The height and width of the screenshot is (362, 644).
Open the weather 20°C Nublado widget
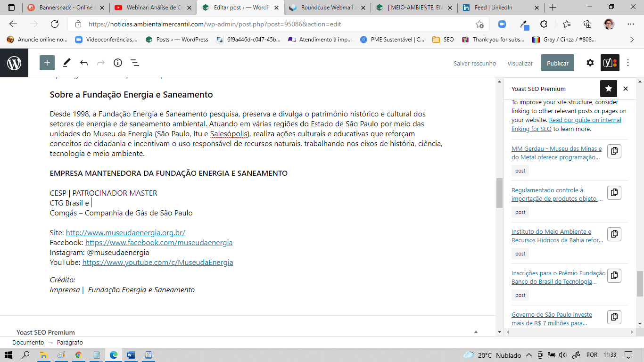[x=492, y=355]
